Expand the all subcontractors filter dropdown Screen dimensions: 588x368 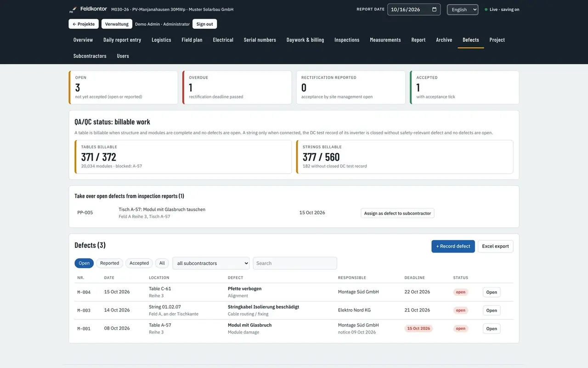pos(211,263)
